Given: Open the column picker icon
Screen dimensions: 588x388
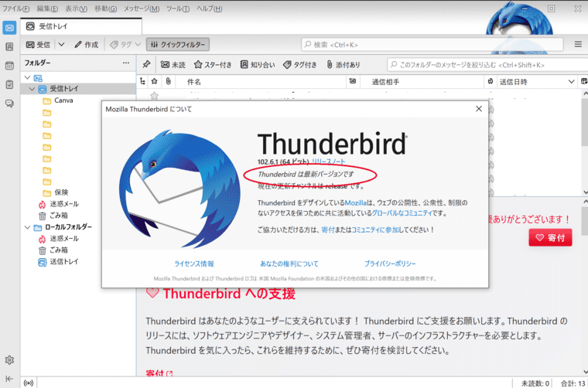Looking at the screenshot, I should (x=584, y=81).
